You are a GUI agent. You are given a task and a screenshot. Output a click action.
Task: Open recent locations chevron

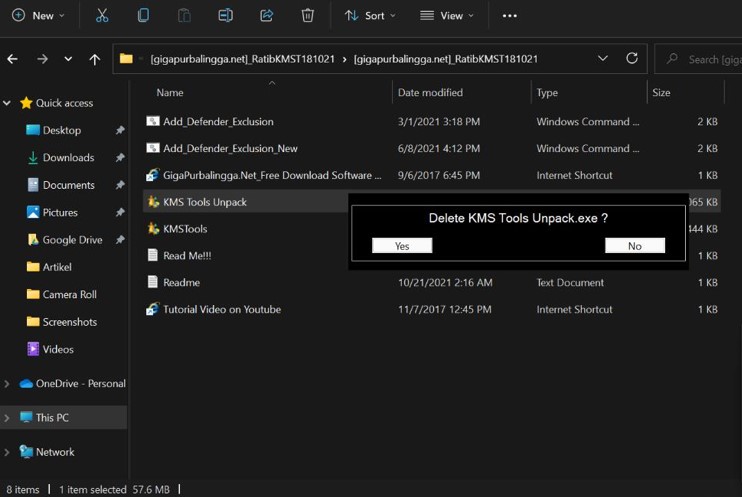point(68,59)
